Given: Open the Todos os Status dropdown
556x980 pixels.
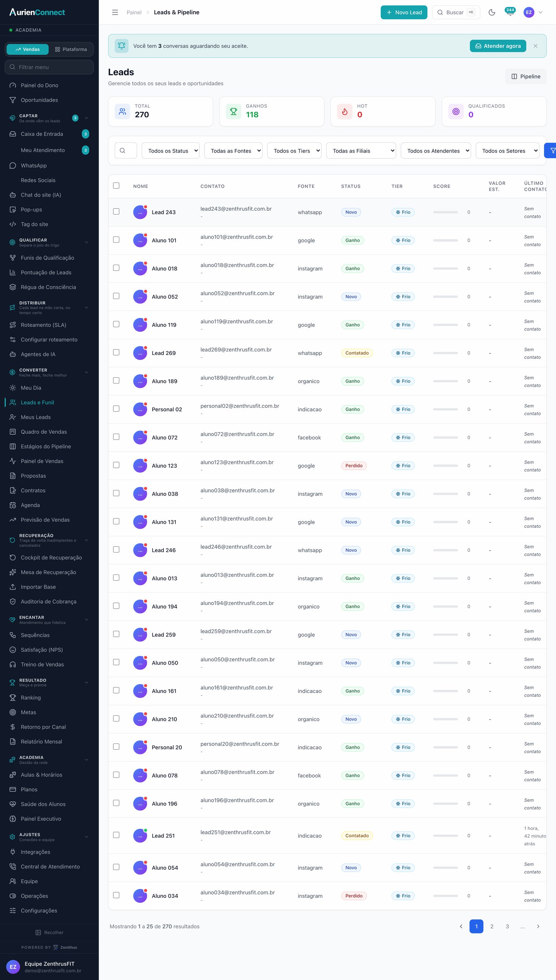Looking at the screenshot, I should click(x=171, y=150).
